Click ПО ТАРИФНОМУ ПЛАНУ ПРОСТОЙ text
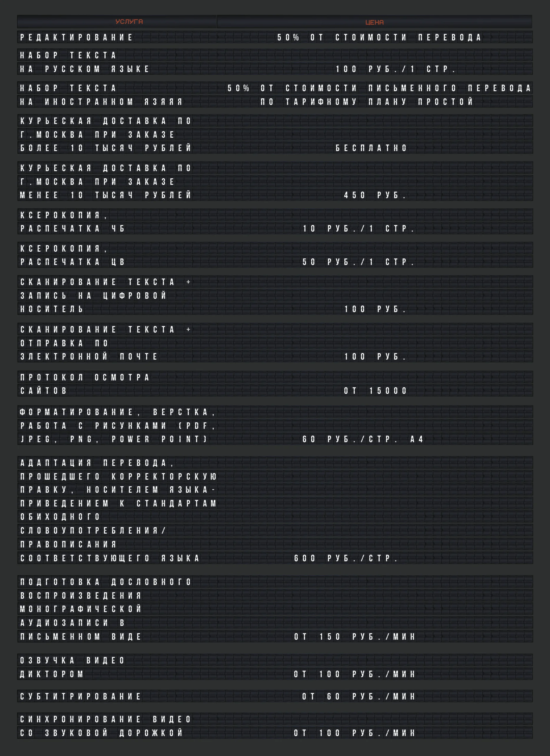Screen dimensions: 550x756 pos(366,102)
